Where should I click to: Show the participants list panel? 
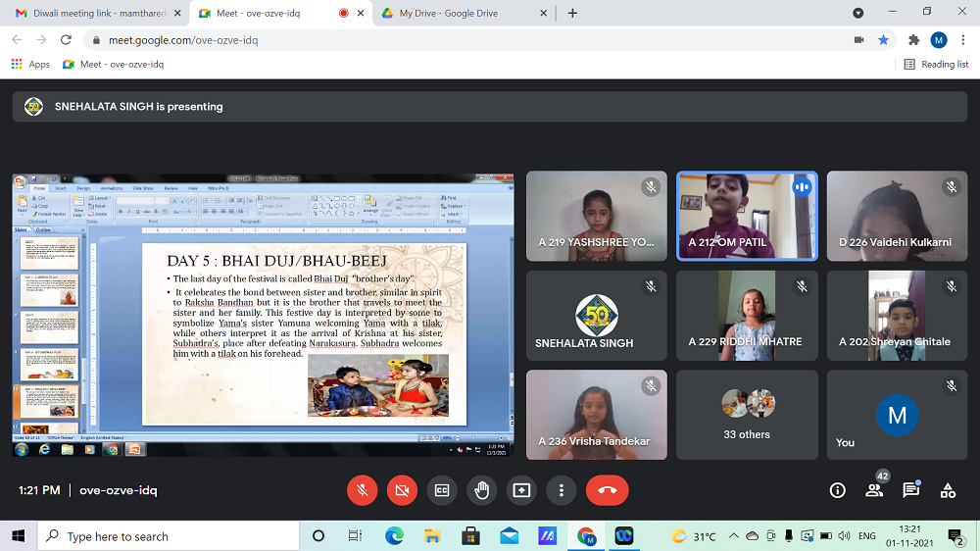point(874,490)
